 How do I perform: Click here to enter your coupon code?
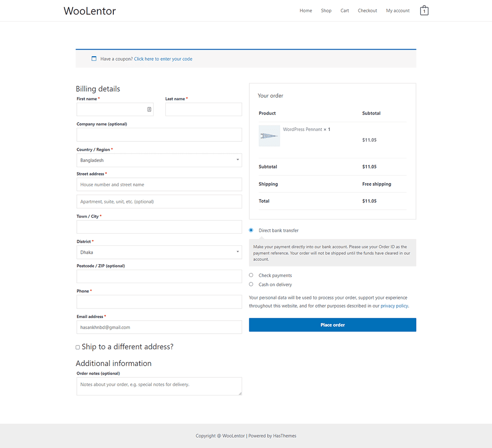coord(163,59)
